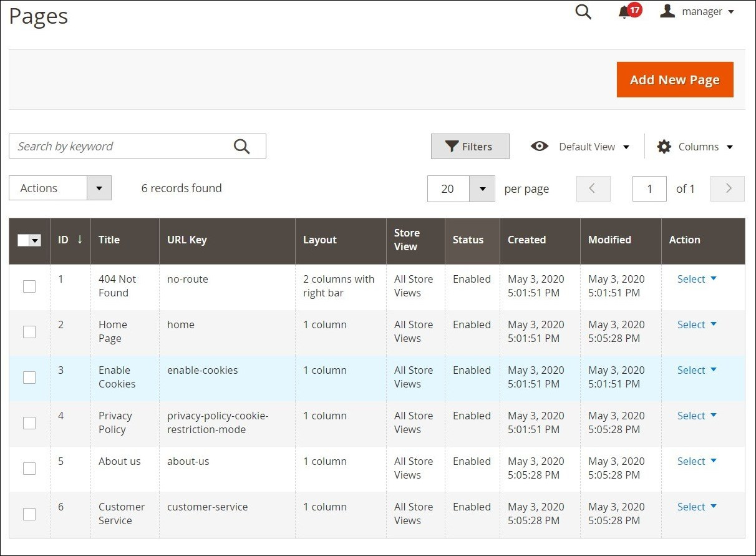Click the eye icon beside Default View

540,146
